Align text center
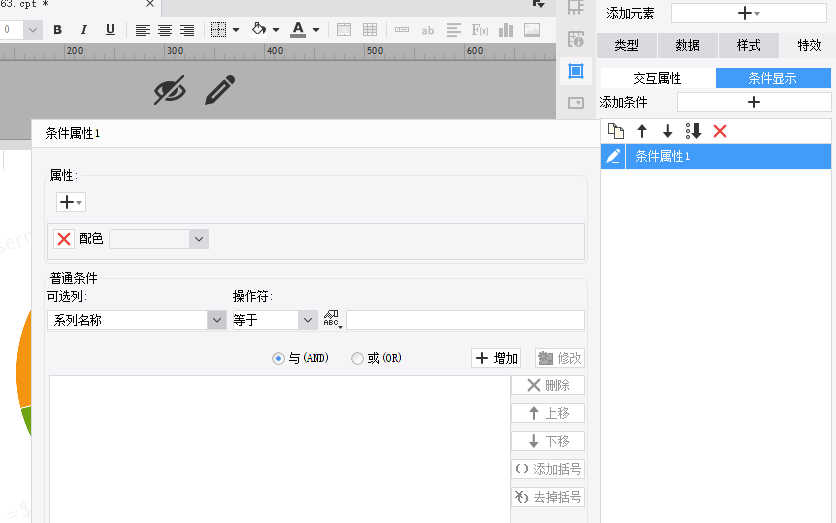This screenshot has width=836, height=523. pos(165,30)
